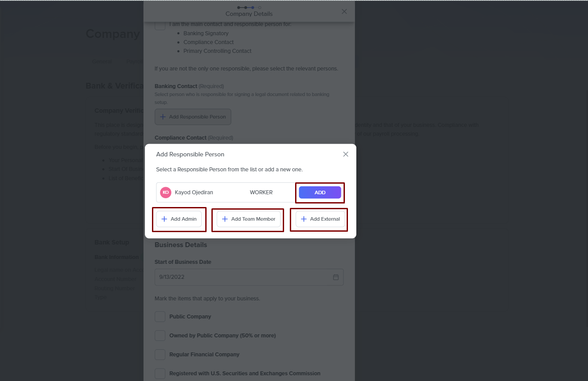Click the Start of Business Date field
This screenshot has width=588, height=381.
242,277
